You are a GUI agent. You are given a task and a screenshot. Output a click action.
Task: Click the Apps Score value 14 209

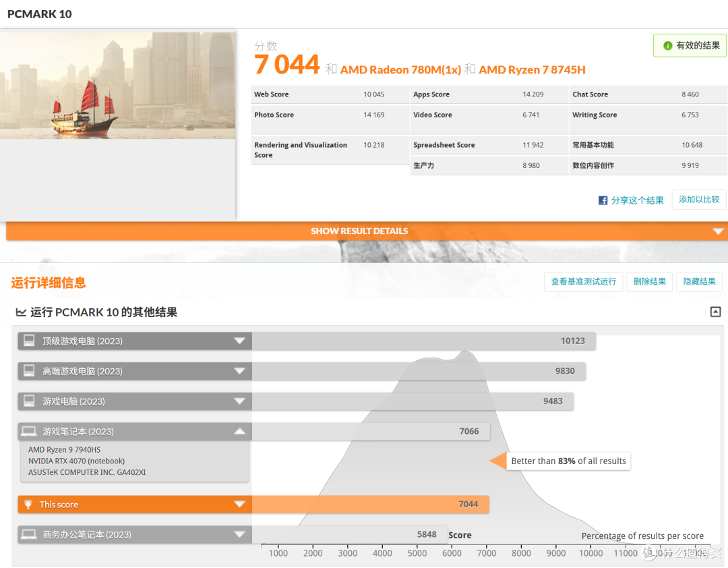533,94
